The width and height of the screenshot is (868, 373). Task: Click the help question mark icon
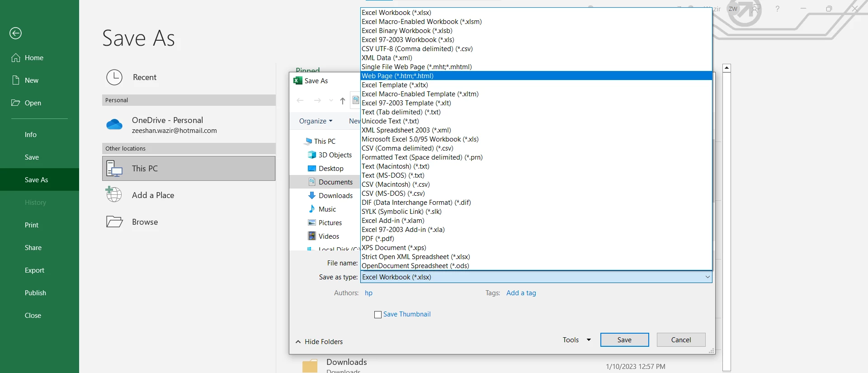click(777, 9)
